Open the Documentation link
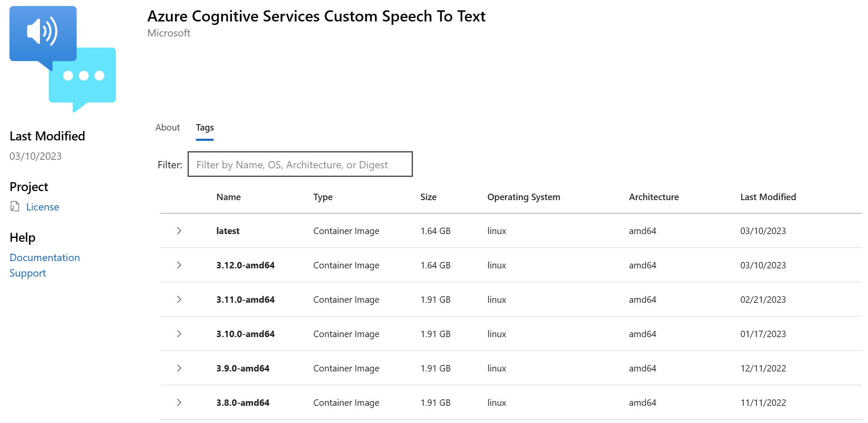Image resolution: width=868 pixels, height=423 pixels. click(45, 257)
